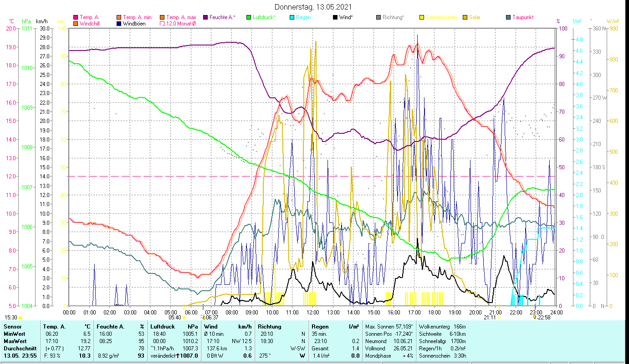Click the cyan Regen legend swatch
Screen dimensions: 629x364
(291, 17)
